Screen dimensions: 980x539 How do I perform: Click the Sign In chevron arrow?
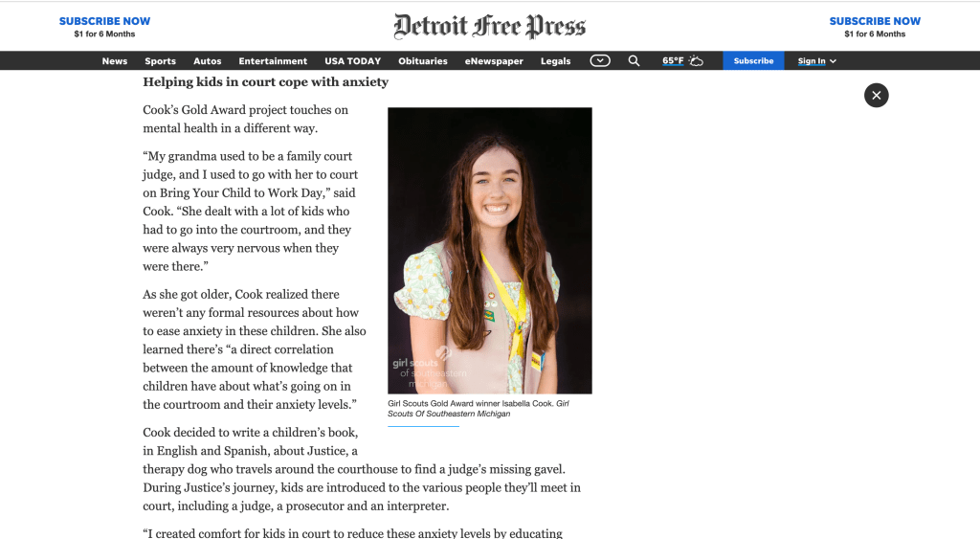coord(834,61)
